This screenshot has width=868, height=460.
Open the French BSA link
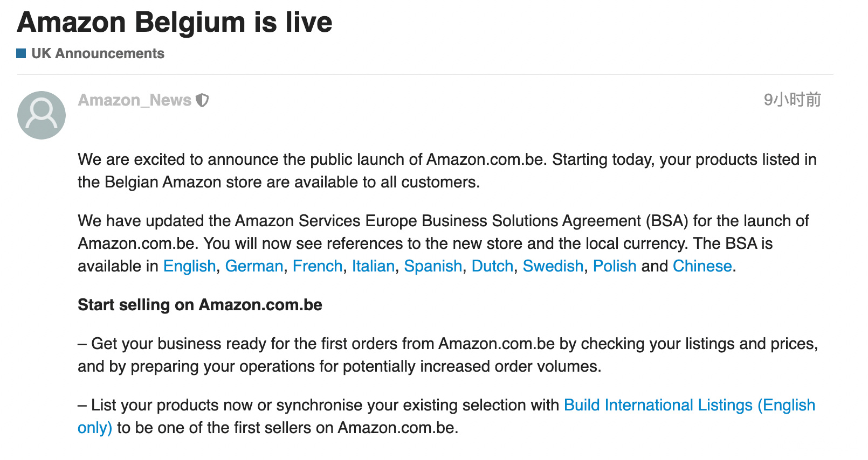[x=318, y=266]
